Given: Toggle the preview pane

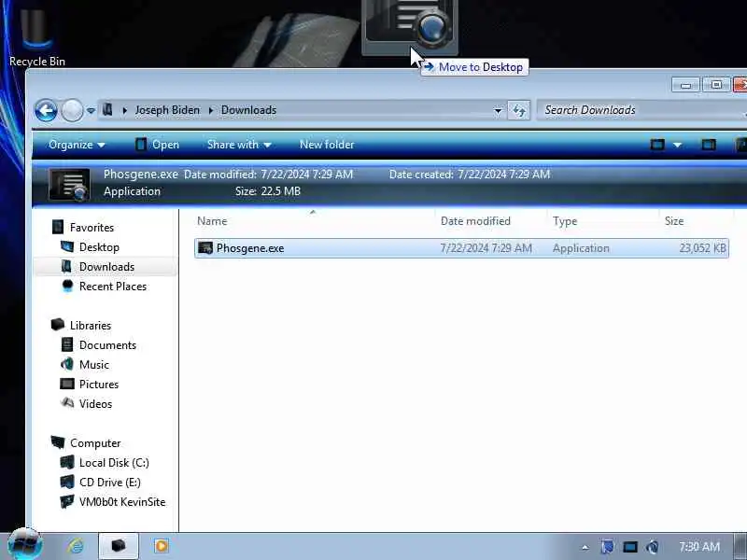Looking at the screenshot, I should (x=709, y=145).
